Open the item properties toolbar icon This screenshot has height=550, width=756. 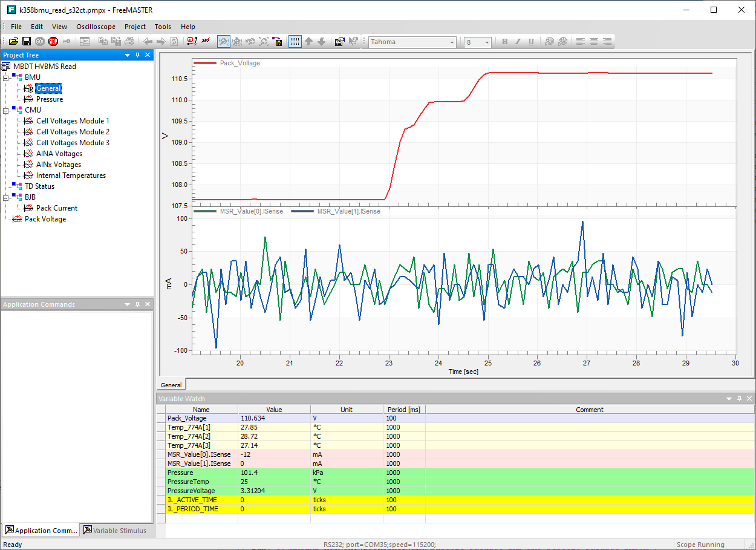pyautogui.click(x=339, y=41)
